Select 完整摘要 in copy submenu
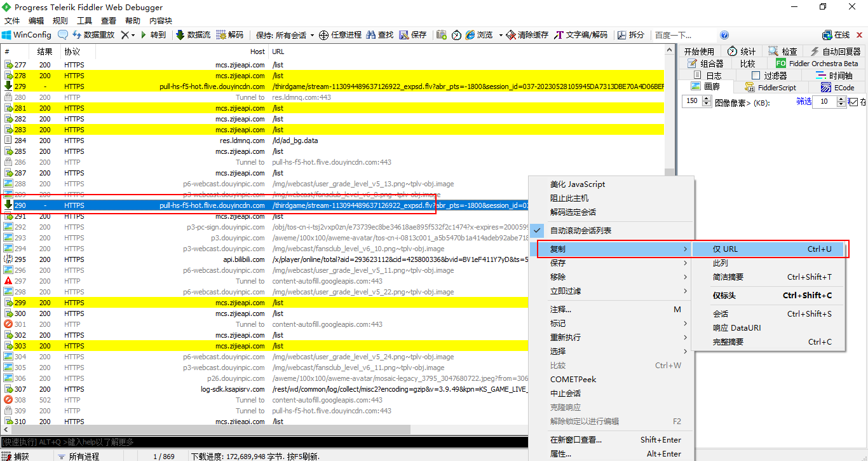This screenshot has width=868, height=461. pos(769,342)
